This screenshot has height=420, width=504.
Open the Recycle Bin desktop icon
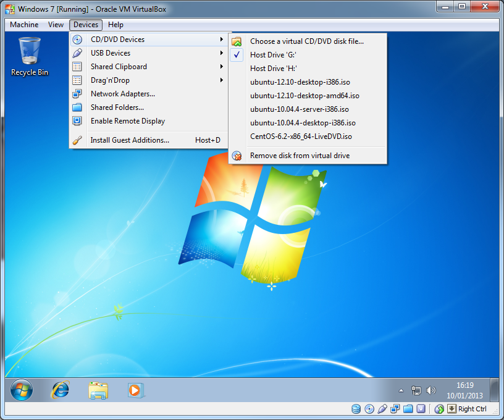(x=30, y=57)
